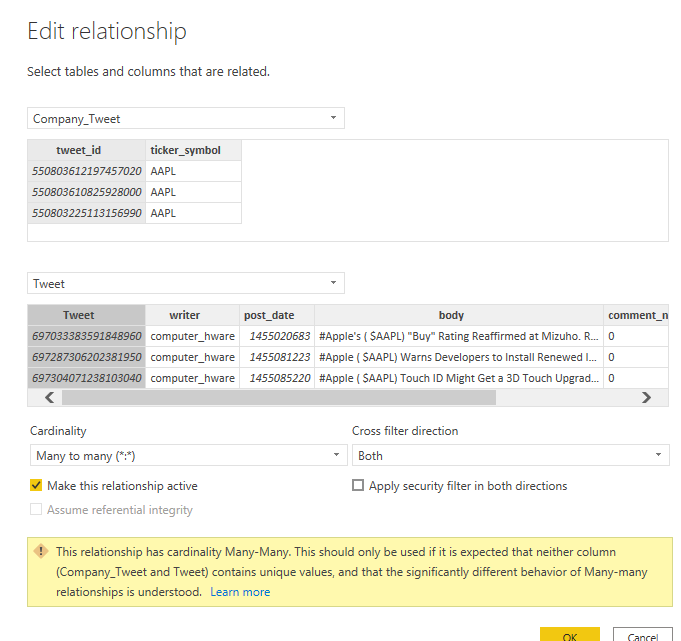The width and height of the screenshot is (681, 641).
Task: Open the Company_Tweet table dropdown
Action: (186, 118)
